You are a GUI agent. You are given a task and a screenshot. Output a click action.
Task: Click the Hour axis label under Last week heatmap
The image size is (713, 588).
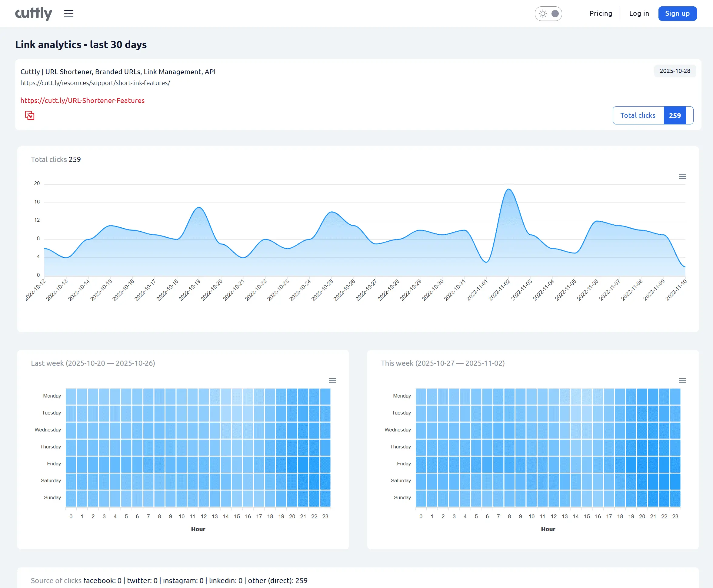(x=198, y=529)
